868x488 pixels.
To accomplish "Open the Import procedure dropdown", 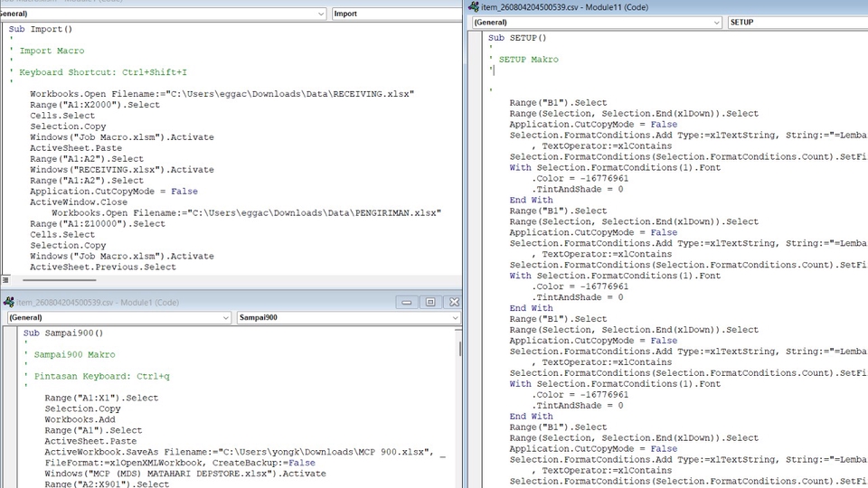I will 396,14.
